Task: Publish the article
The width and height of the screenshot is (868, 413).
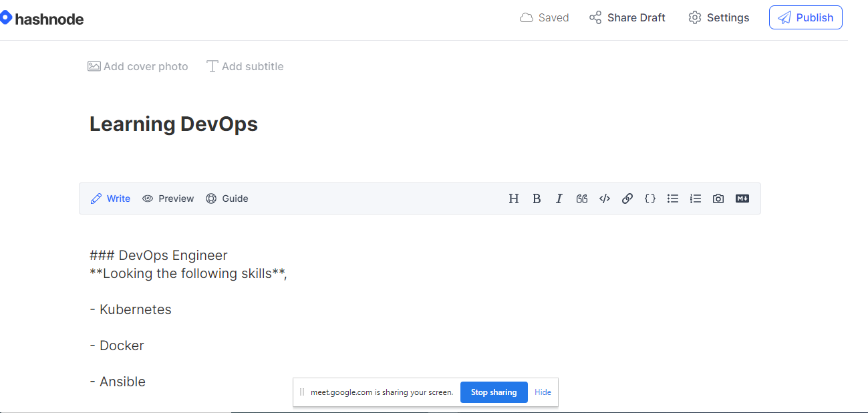Action: 806,17
